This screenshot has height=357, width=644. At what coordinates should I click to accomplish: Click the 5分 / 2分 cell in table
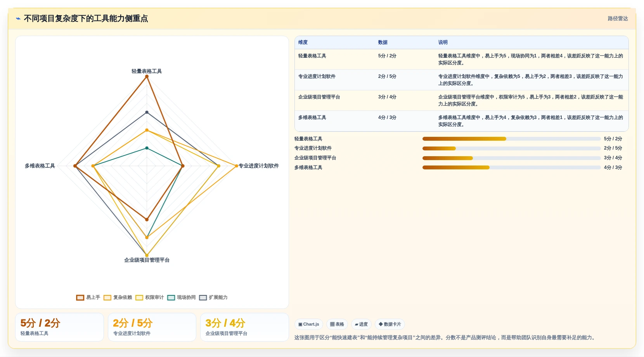pyautogui.click(x=387, y=56)
